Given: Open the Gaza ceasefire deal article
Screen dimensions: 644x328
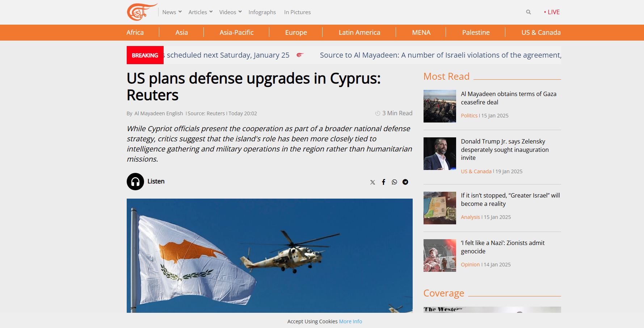Looking at the screenshot, I should [508, 98].
